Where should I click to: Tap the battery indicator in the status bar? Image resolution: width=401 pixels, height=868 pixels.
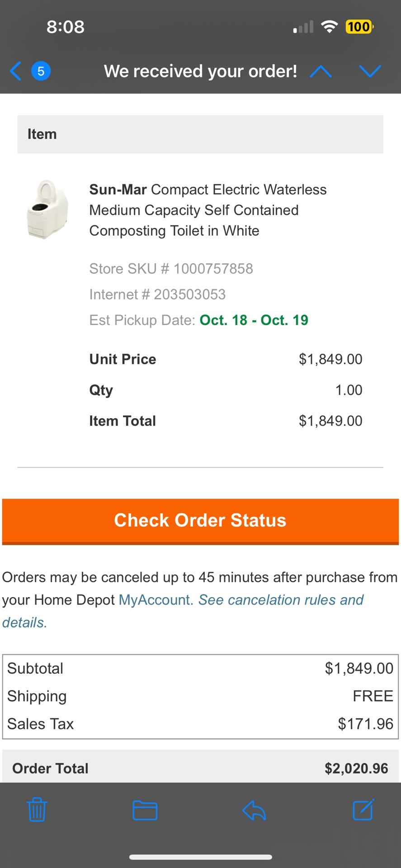coord(359,27)
